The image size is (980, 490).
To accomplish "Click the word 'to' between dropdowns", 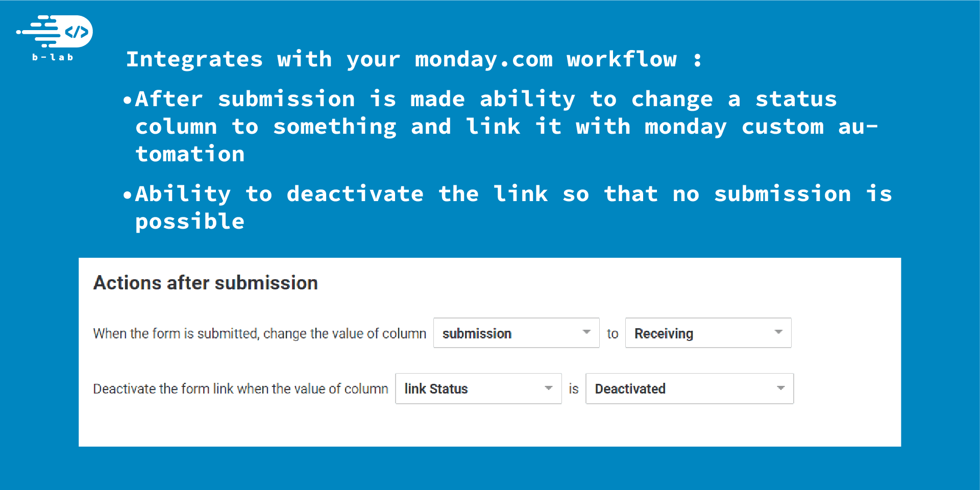I will tap(612, 334).
